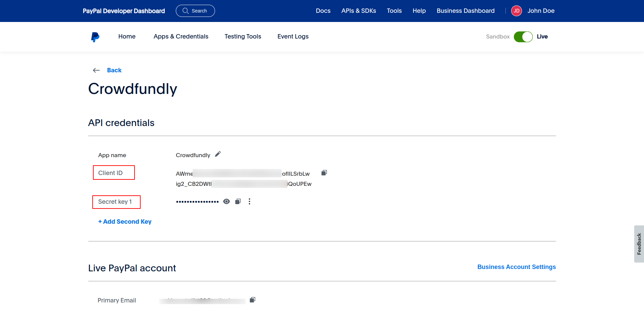Click the Secret key 1 label

tap(115, 202)
